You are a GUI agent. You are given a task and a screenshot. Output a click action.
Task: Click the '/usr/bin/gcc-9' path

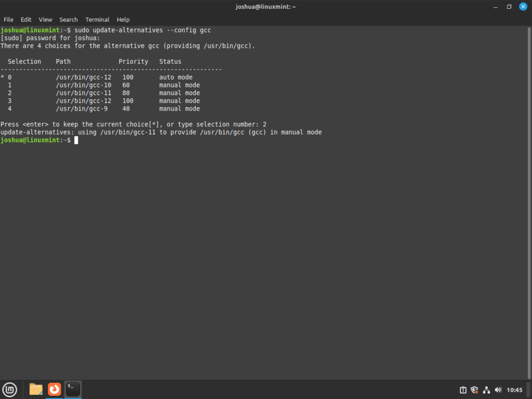pos(82,109)
